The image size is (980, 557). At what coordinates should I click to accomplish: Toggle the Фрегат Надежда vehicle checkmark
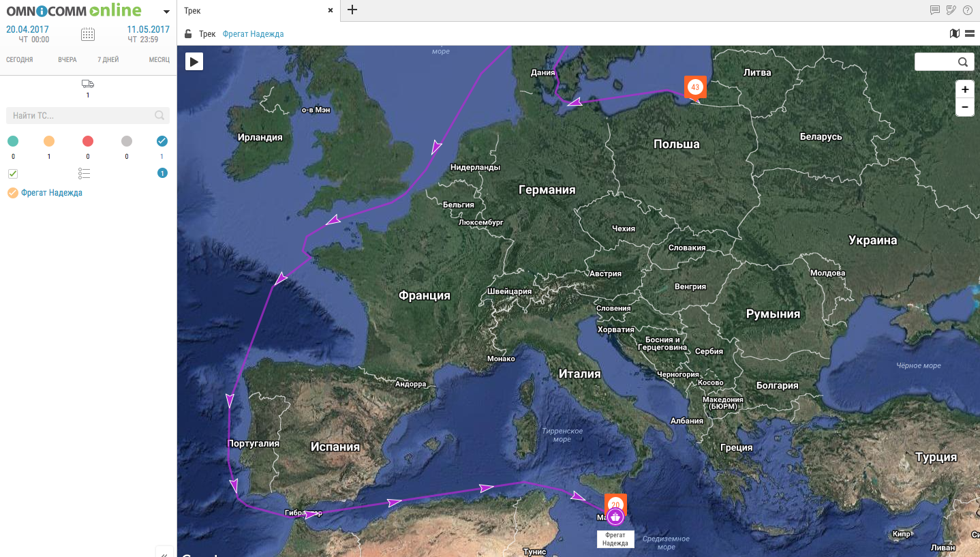tap(12, 193)
